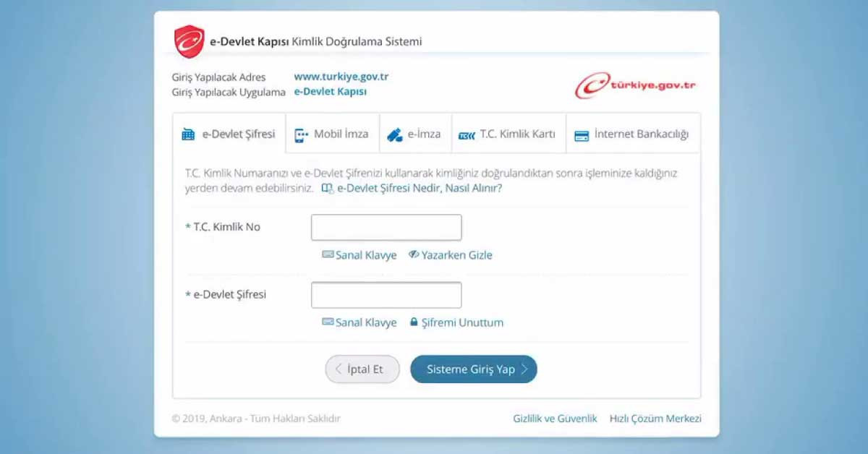Click the Şifremi Unuttum link
This screenshot has width=868, height=454.
(462, 322)
